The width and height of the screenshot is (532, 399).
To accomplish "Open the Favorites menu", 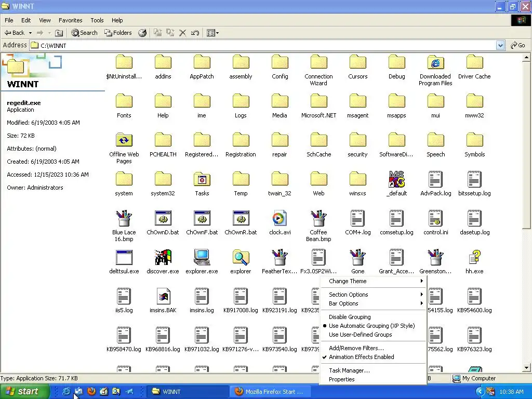I will click(71, 20).
